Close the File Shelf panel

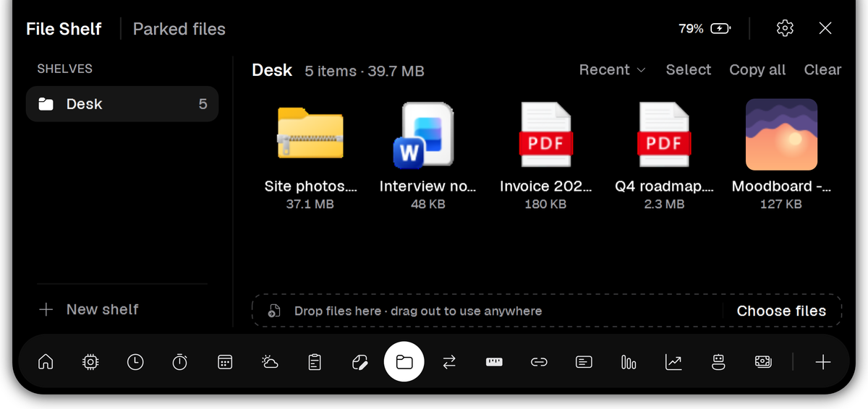click(825, 28)
